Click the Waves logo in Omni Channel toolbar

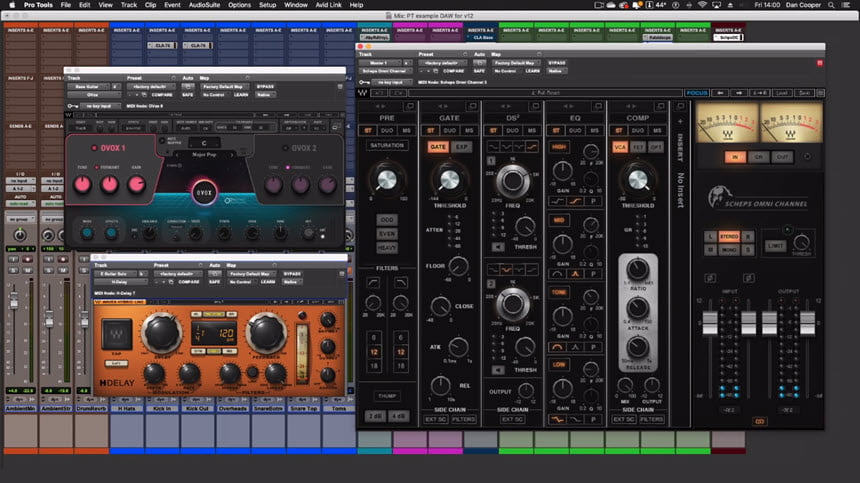tap(363, 93)
